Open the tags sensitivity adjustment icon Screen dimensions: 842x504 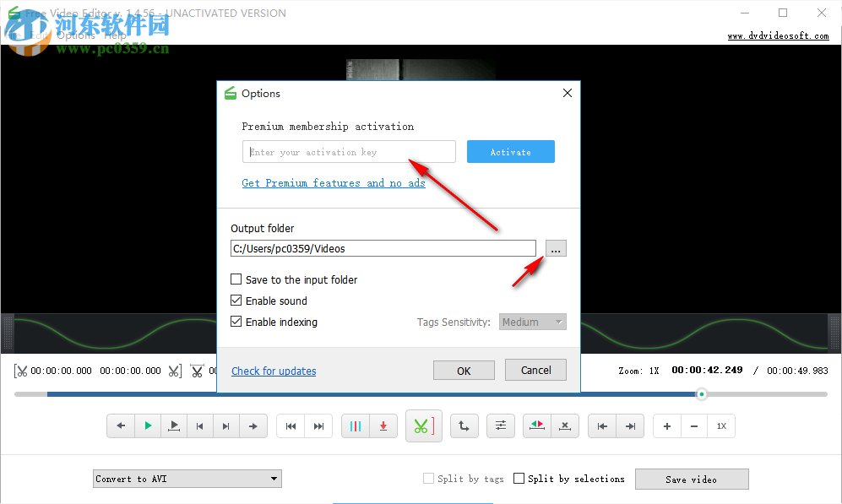501,425
